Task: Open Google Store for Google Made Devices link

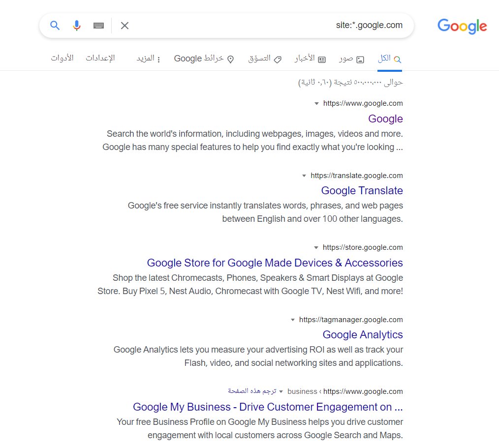Action: point(275,263)
